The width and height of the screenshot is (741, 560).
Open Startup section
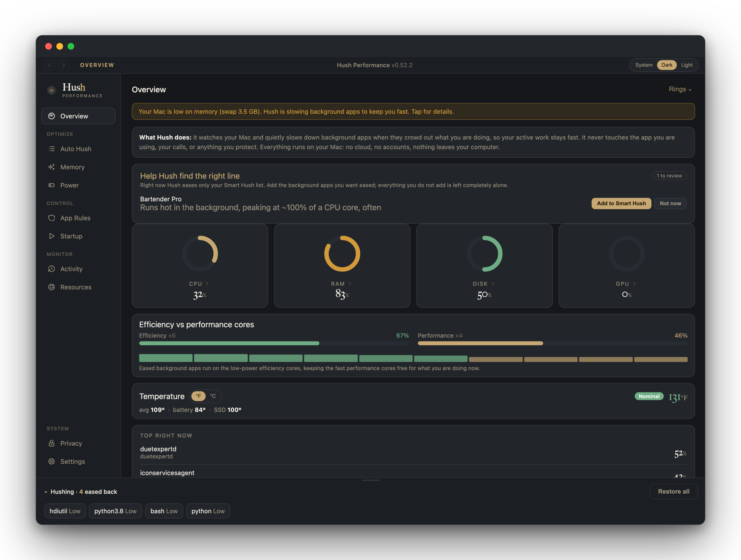[x=78, y=236]
